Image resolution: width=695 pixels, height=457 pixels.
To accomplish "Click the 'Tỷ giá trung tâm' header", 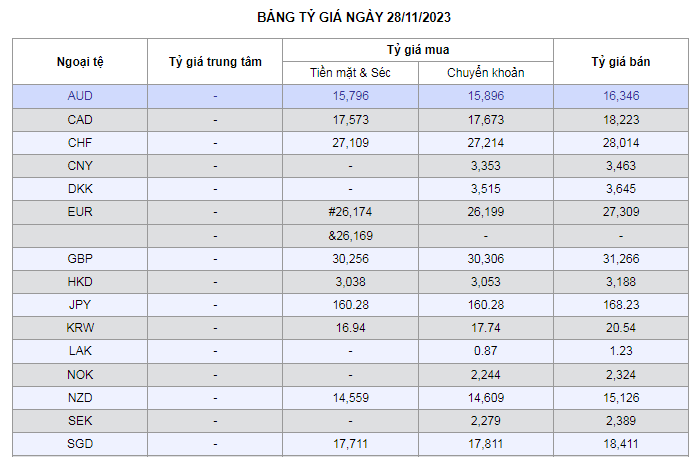I will [215, 62].
